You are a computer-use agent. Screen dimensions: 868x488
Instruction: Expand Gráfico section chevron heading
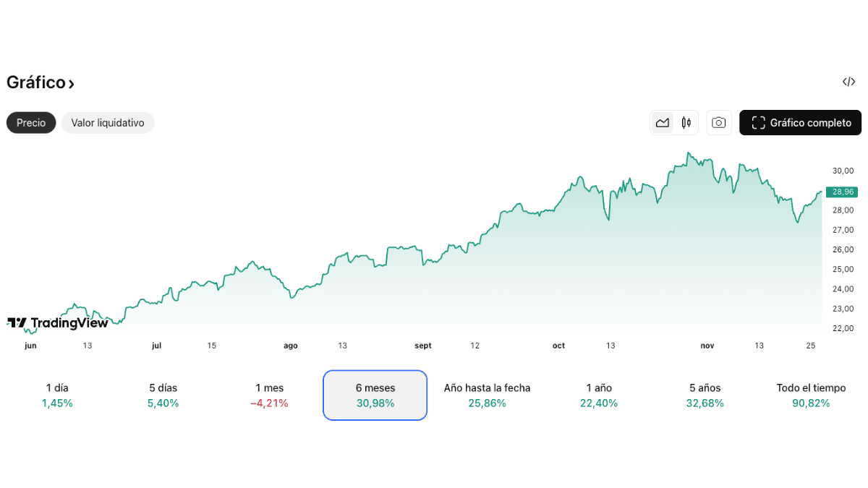pyautogui.click(x=41, y=82)
